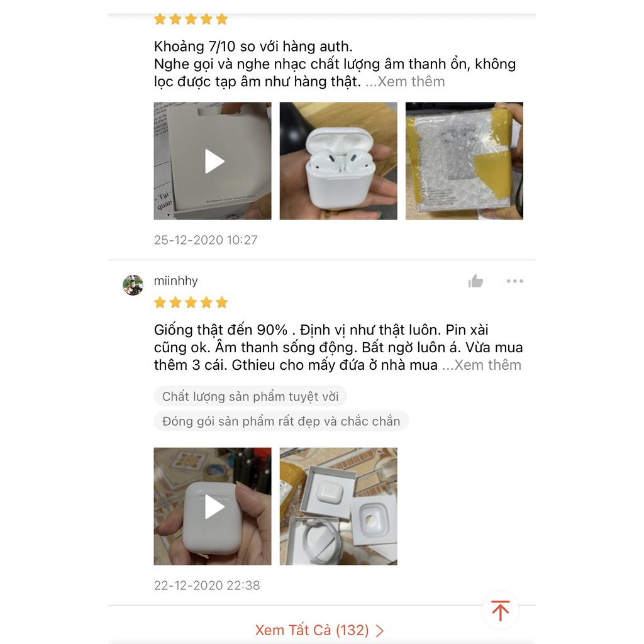
Task: Click the chevron next to Xem Tất Cả
Action: point(380,630)
